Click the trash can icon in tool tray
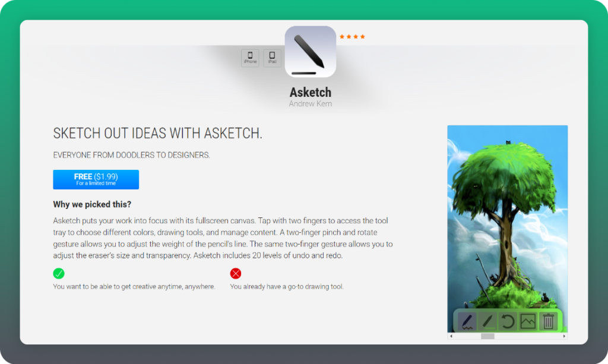Viewport: 608px width, 364px height. (x=548, y=321)
